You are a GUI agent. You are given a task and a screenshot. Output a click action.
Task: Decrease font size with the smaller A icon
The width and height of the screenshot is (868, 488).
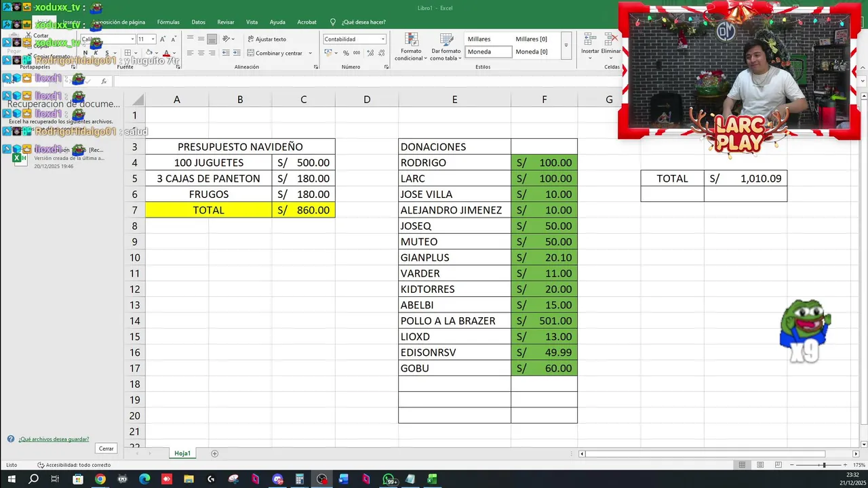pyautogui.click(x=174, y=39)
